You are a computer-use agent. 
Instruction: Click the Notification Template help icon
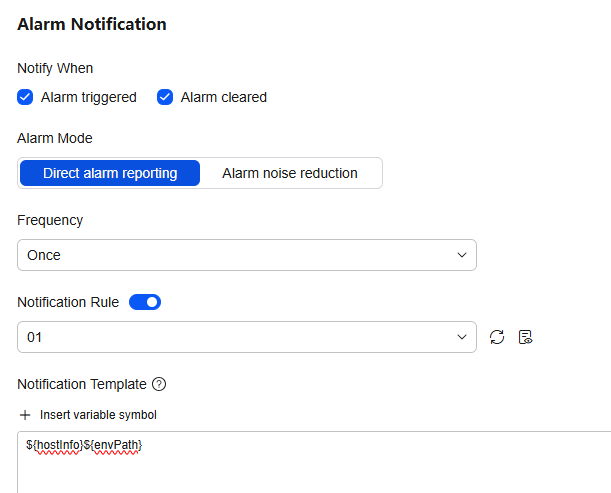pyautogui.click(x=159, y=384)
